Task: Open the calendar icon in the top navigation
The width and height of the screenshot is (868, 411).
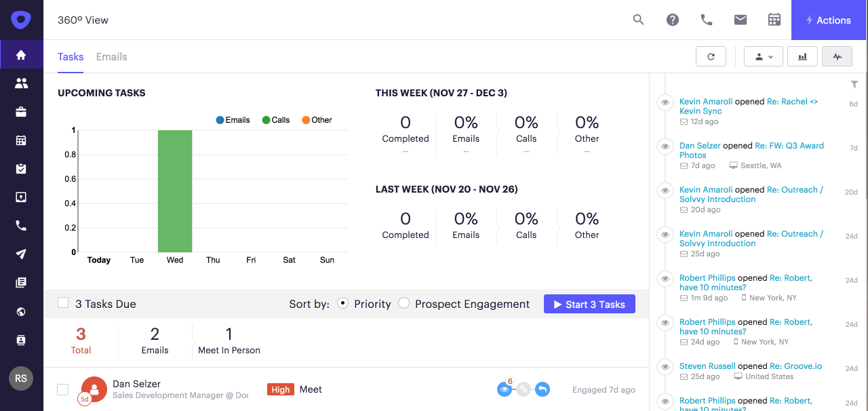Action: (x=774, y=20)
